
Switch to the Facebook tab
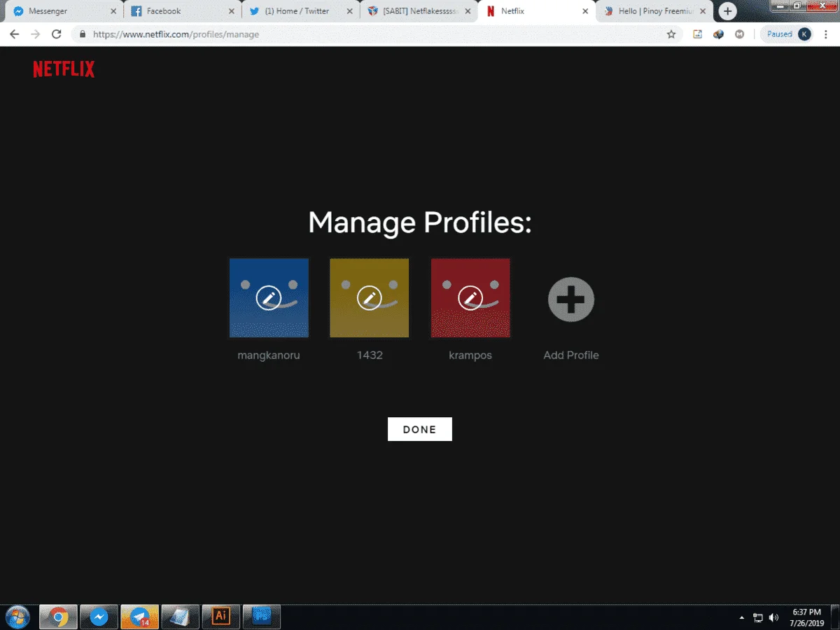182,11
